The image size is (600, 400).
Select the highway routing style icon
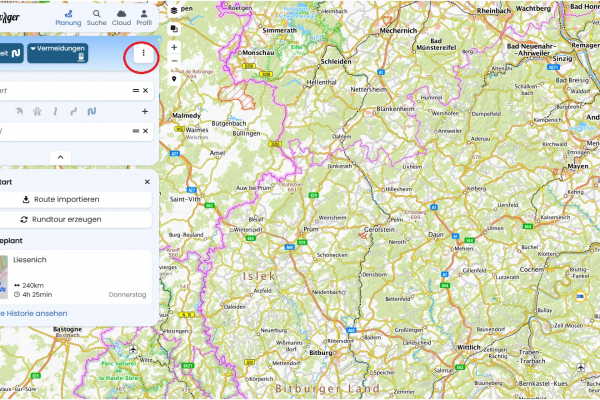tap(37, 111)
